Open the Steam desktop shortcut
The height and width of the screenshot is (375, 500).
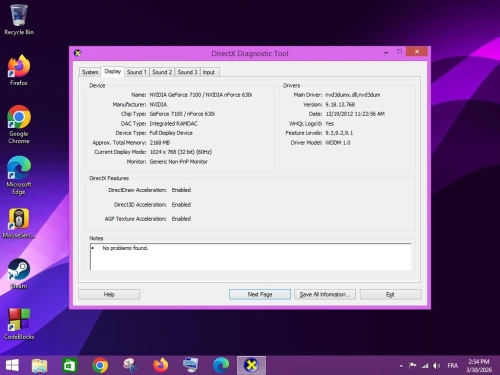(x=19, y=274)
